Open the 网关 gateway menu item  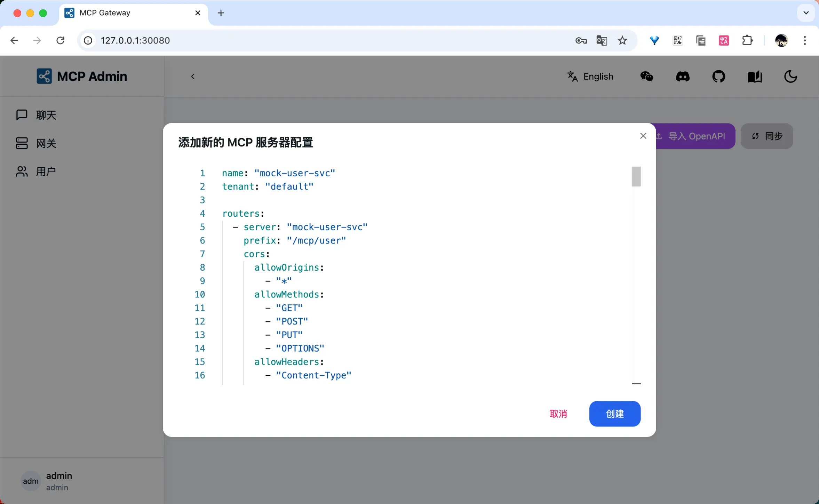click(x=46, y=143)
